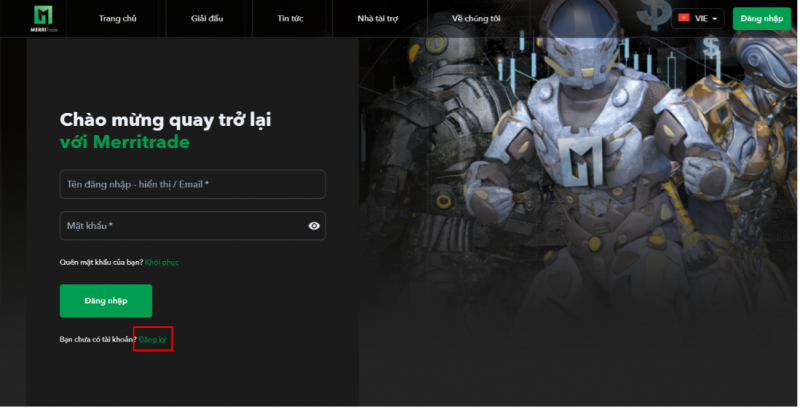800x409 pixels.
Task: Focus the Tên đăng nhập / Email field
Action: click(192, 184)
